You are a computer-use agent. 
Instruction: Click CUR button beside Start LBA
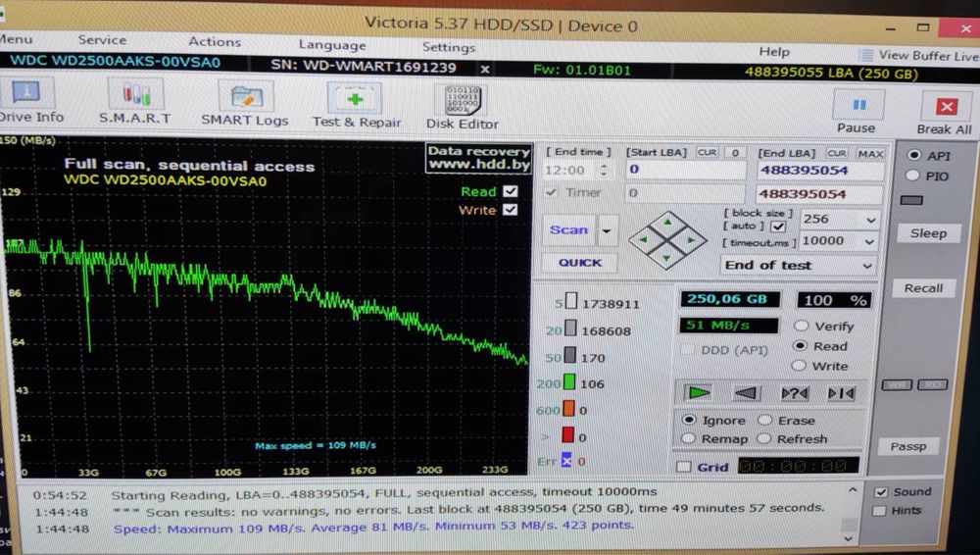coord(707,152)
